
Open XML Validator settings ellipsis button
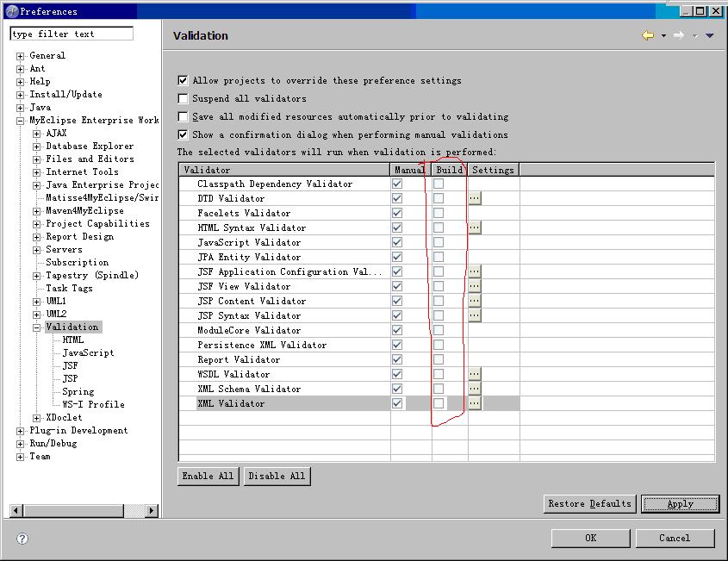click(475, 403)
